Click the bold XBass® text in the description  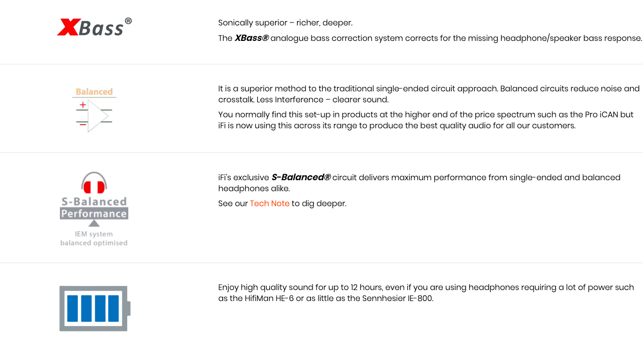252,38
